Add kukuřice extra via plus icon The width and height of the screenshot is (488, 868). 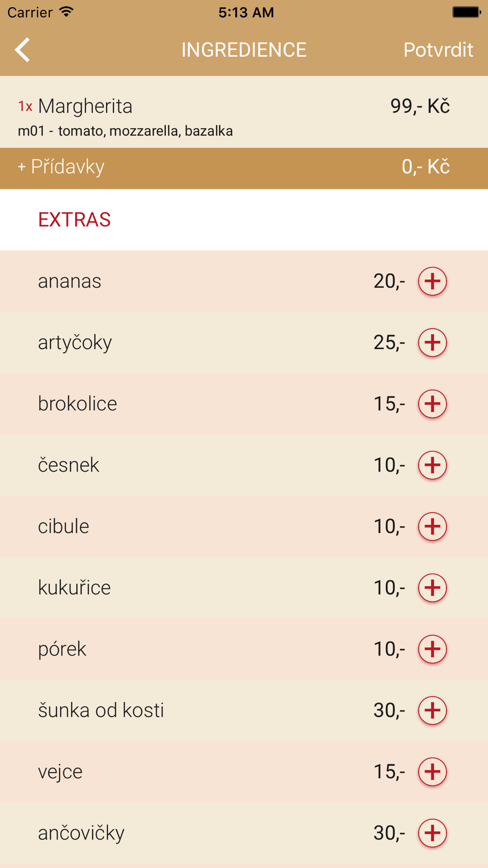click(x=432, y=587)
